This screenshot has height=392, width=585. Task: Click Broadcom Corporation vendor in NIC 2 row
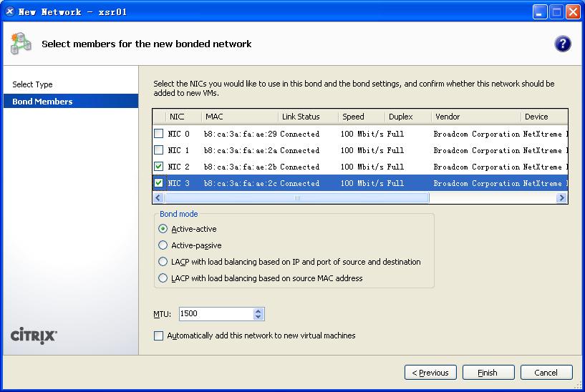[x=476, y=167]
